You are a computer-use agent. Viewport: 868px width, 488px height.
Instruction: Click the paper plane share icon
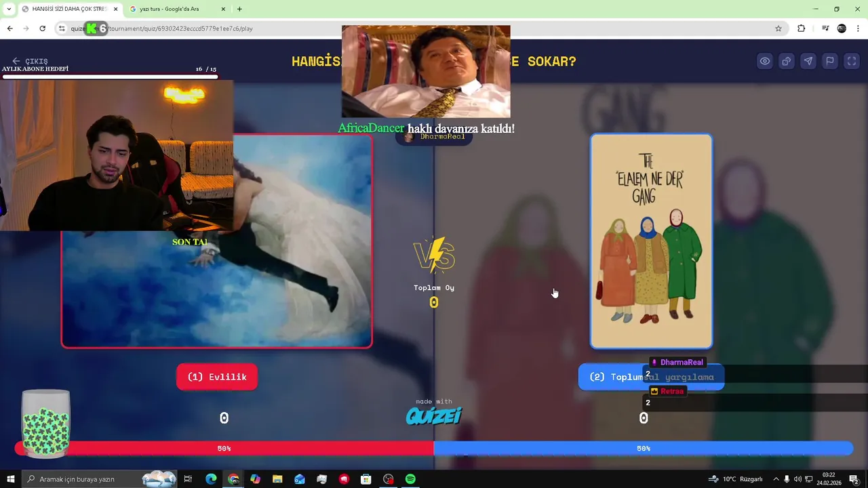tap(808, 61)
